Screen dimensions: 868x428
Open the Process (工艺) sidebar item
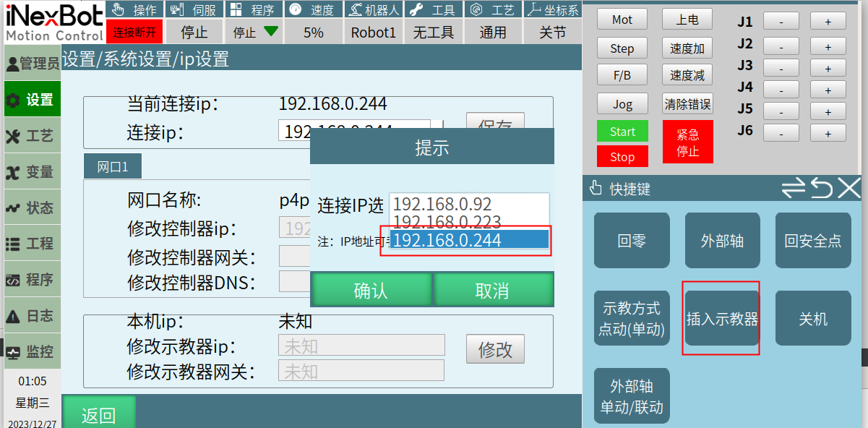click(x=31, y=136)
